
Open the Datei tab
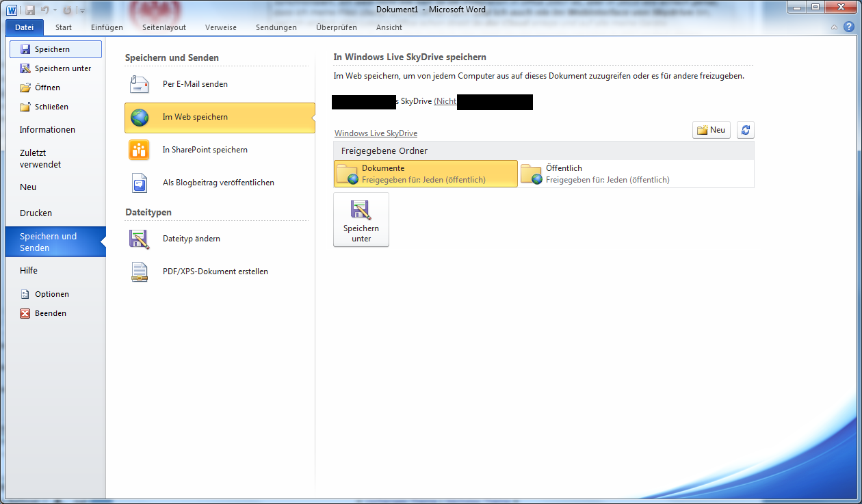[25, 27]
